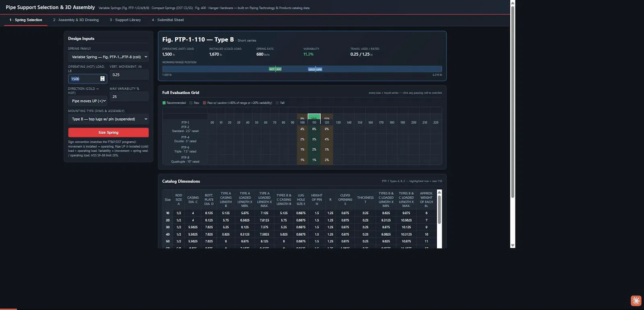
Task: Click the HEIGHT OF PIN H column header
Action: click(317, 199)
